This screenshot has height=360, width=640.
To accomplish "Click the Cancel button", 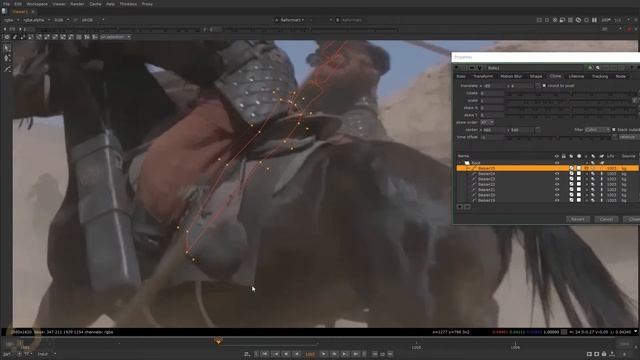I will coord(606,220).
